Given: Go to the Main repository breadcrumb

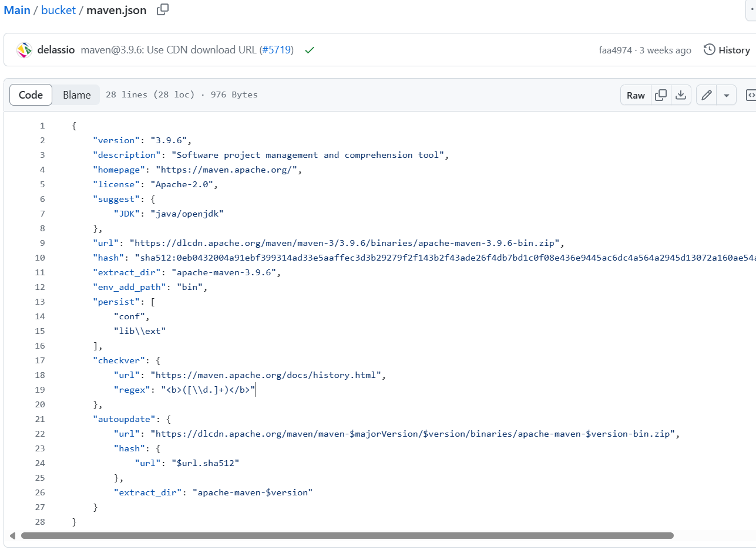Looking at the screenshot, I should tap(17, 10).
